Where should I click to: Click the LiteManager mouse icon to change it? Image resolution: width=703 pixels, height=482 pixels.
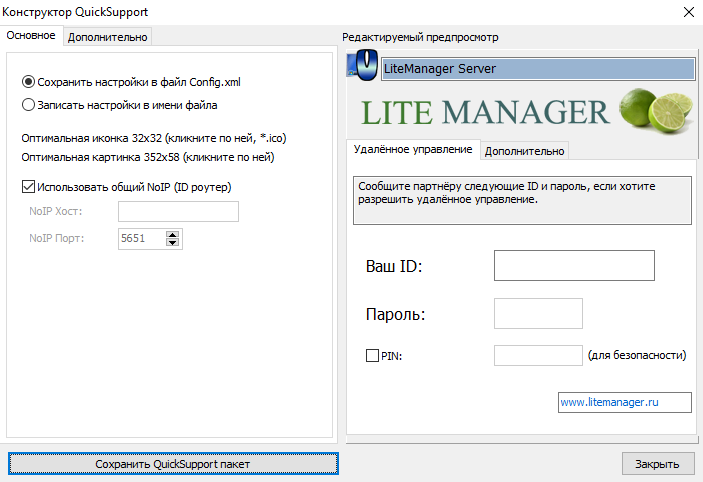point(363,66)
